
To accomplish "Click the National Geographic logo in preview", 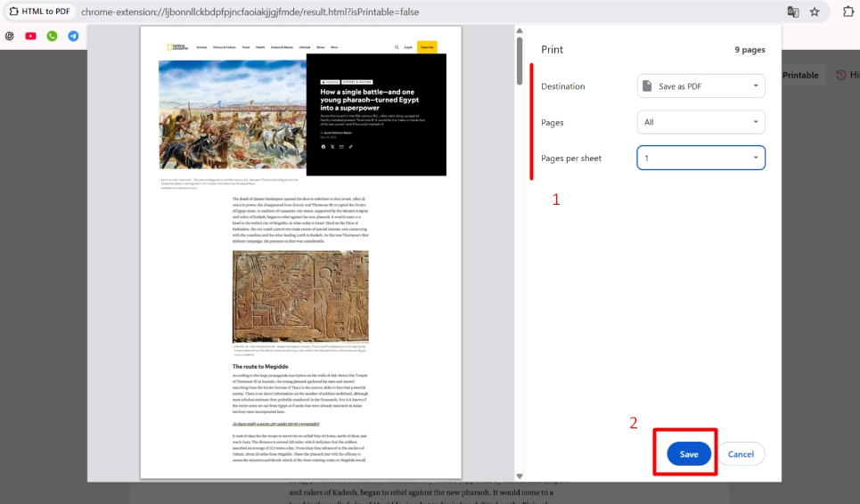I will point(177,47).
